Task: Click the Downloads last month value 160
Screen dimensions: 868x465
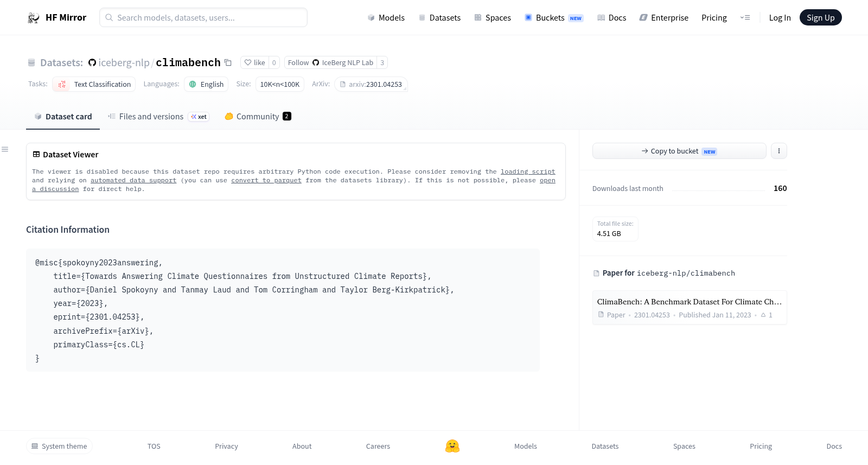Action: pyautogui.click(x=780, y=188)
